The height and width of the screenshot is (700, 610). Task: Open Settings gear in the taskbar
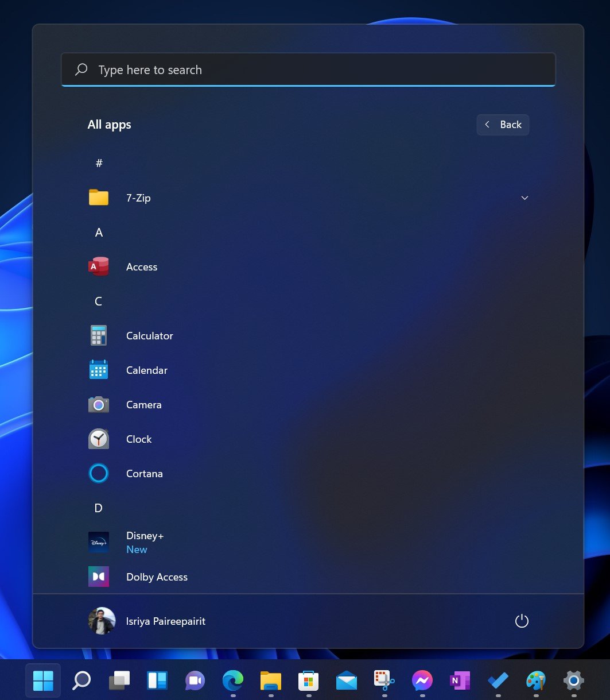pyautogui.click(x=573, y=680)
